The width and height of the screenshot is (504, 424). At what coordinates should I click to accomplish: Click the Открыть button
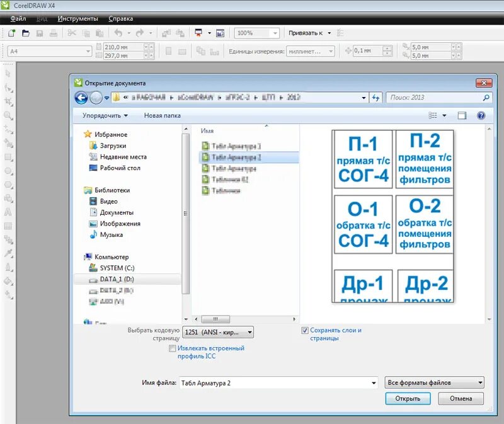point(408,399)
